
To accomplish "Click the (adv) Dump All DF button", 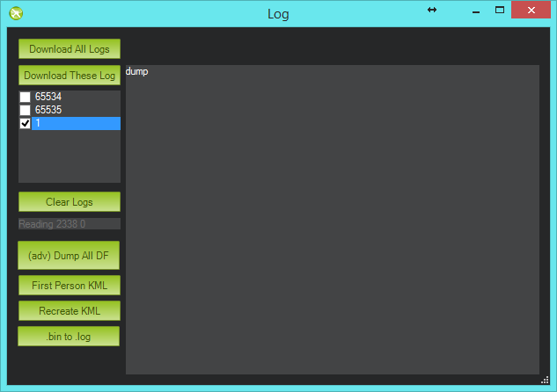I will coord(69,256).
